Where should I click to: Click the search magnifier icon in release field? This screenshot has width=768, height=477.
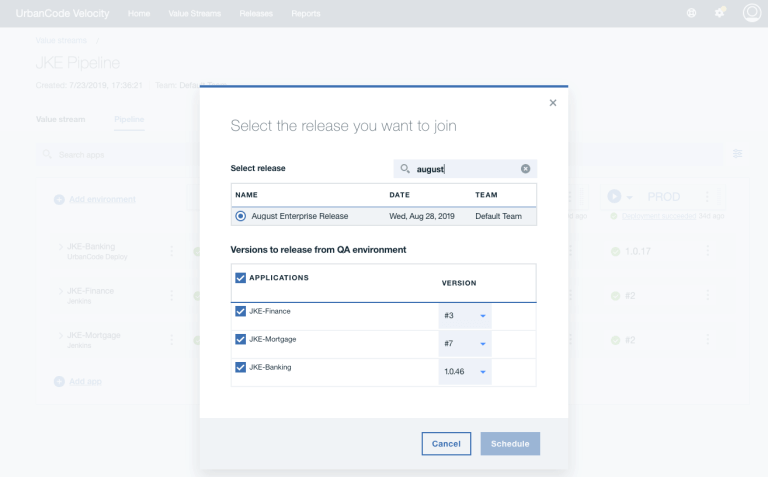tap(405, 168)
